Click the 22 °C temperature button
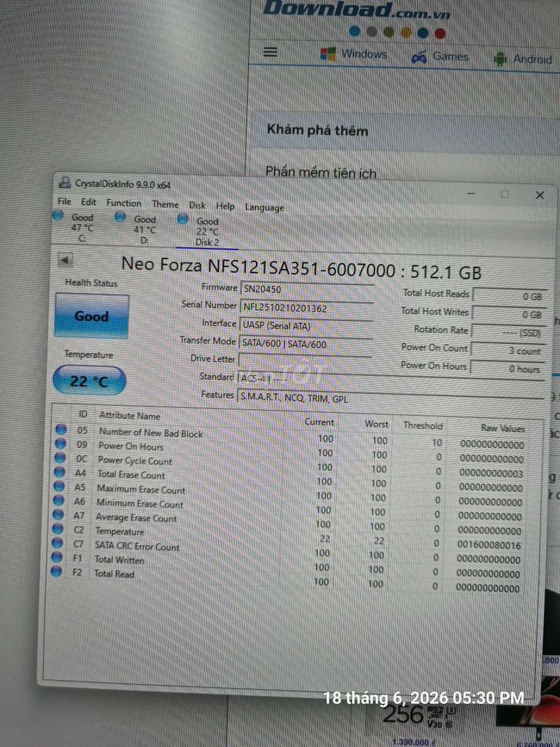The height and width of the screenshot is (747, 560). [x=89, y=381]
